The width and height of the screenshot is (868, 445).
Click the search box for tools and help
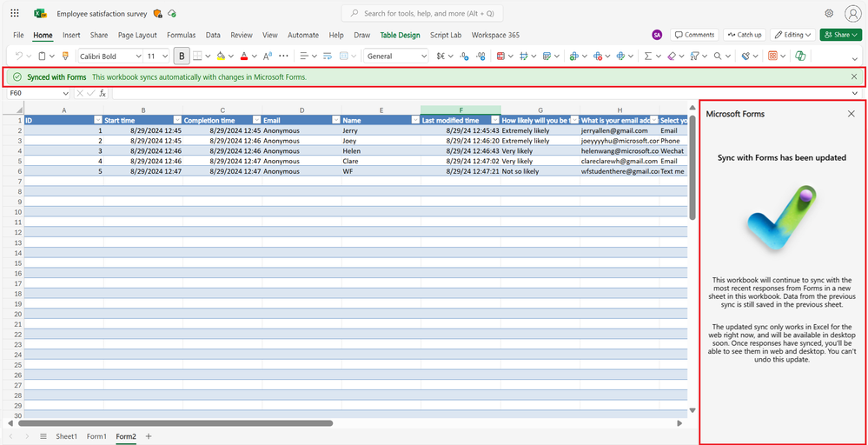422,14
